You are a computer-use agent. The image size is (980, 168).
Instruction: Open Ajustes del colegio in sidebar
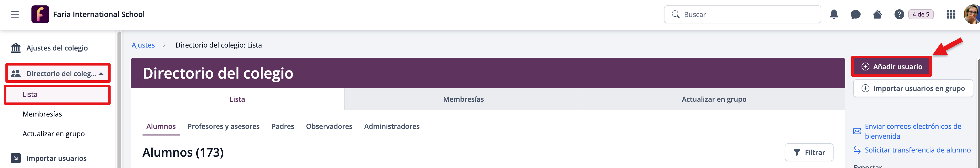(57, 48)
